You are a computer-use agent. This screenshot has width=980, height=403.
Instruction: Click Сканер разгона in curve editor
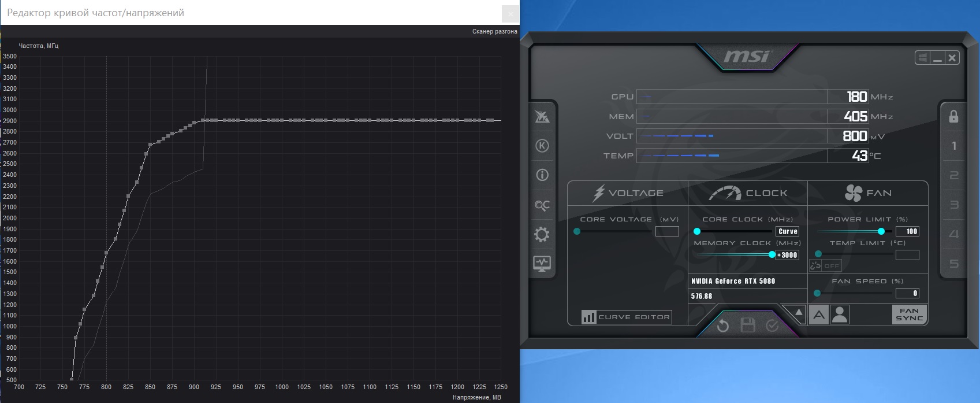(x=494, y=31)
